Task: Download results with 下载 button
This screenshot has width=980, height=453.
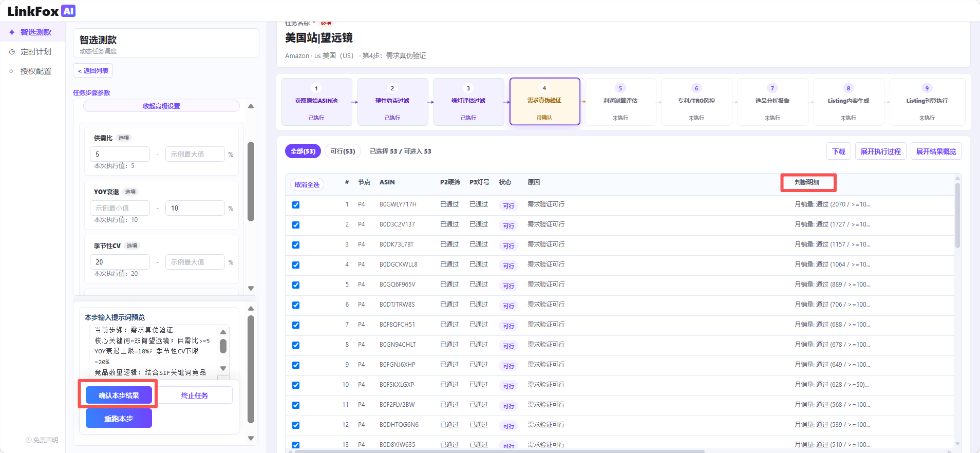Action: [839, 152]
